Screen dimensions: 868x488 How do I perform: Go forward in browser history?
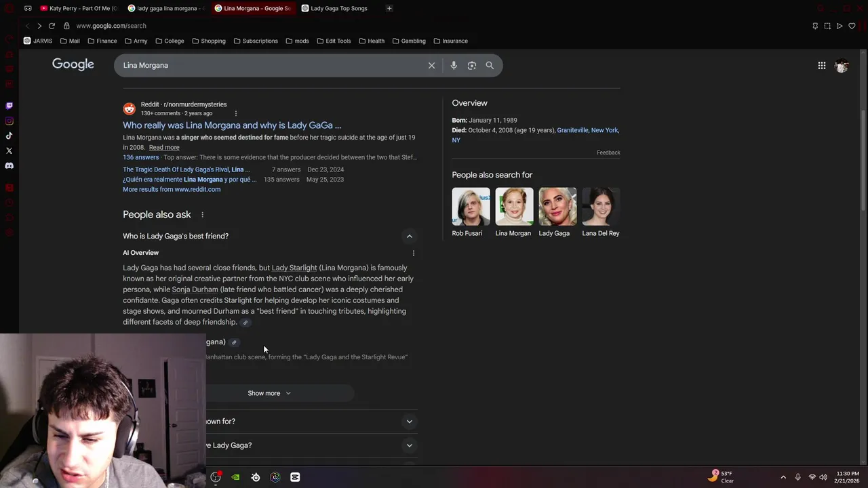(39, 26)
